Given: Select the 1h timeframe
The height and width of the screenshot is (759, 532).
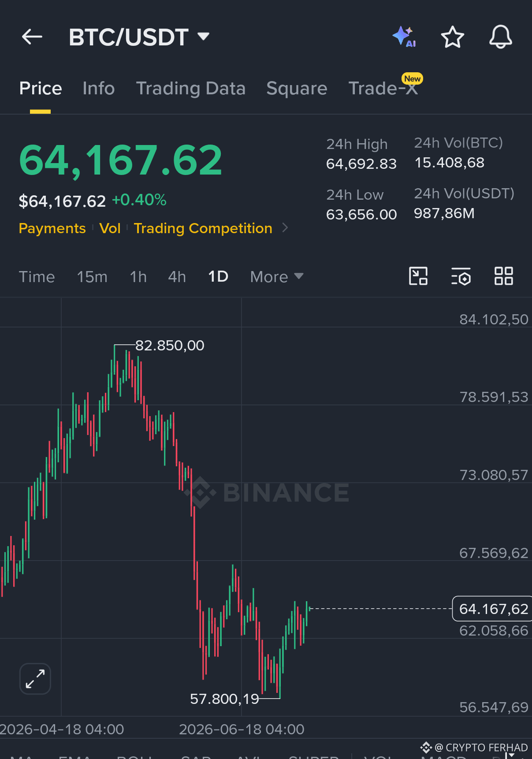Looking at the screenshot, I should click(x=138, y=277).
